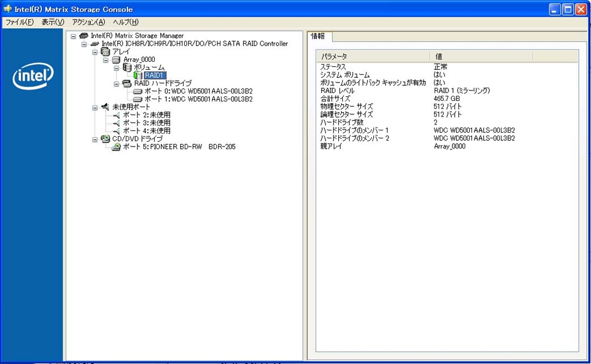Click the green RAID1 volume icon

click(138, 76)
